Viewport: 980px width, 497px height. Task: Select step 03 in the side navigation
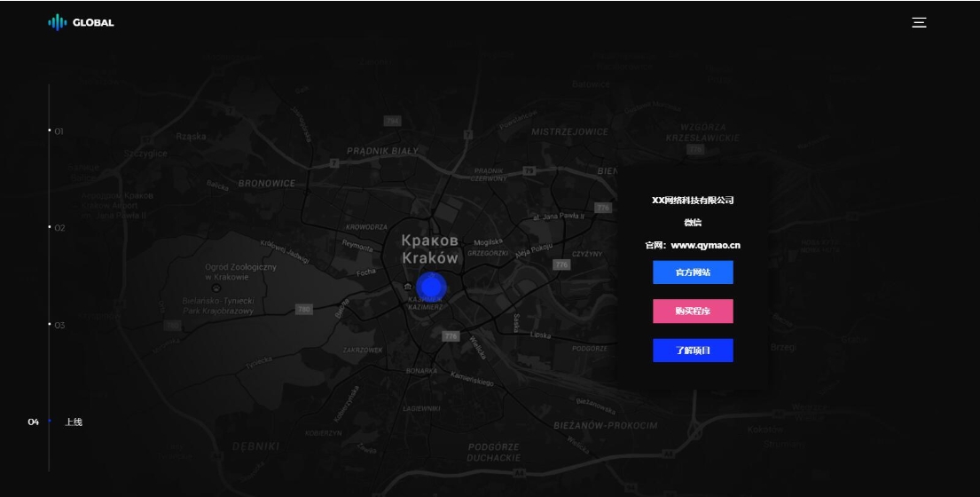point(59,325)
